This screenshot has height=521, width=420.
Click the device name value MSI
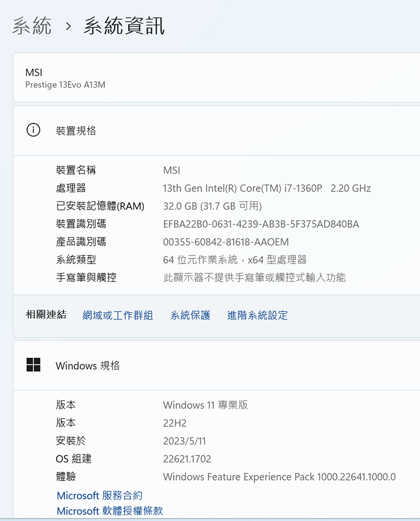[171, 170]
